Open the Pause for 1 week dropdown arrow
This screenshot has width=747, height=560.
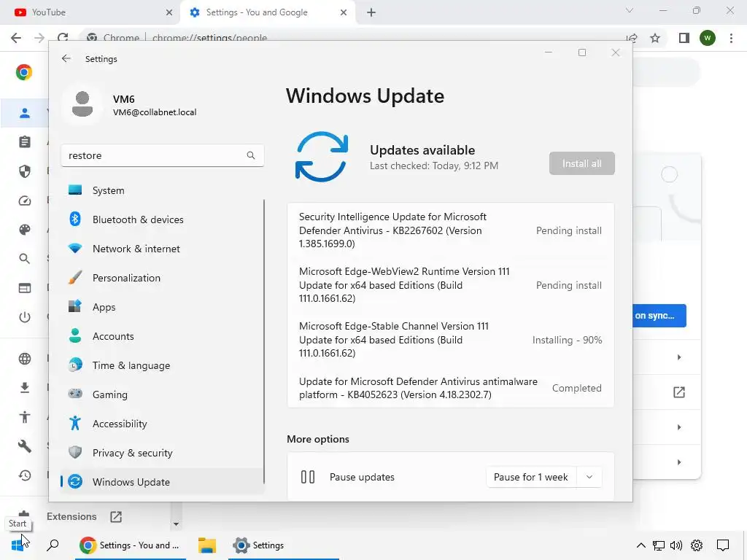(x=589, y=477)
